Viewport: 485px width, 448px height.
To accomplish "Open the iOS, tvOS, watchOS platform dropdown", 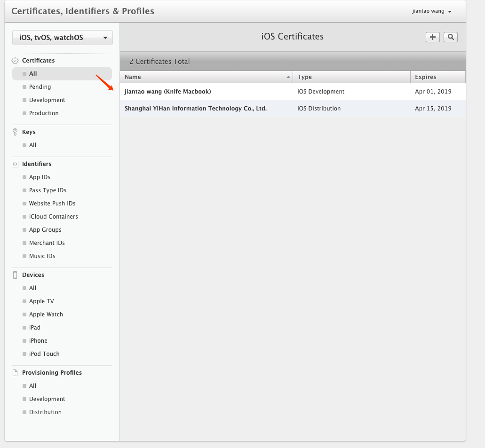I will tap(63, 38).
